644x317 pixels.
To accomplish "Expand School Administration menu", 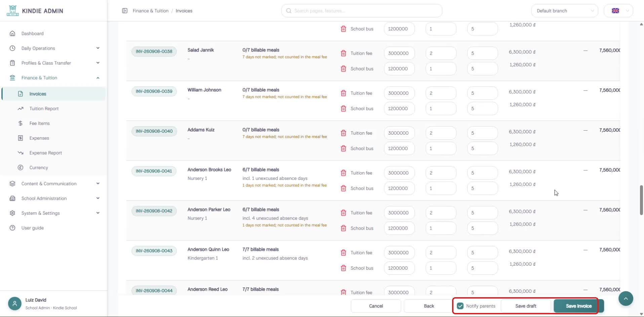I will click(53, 198).
